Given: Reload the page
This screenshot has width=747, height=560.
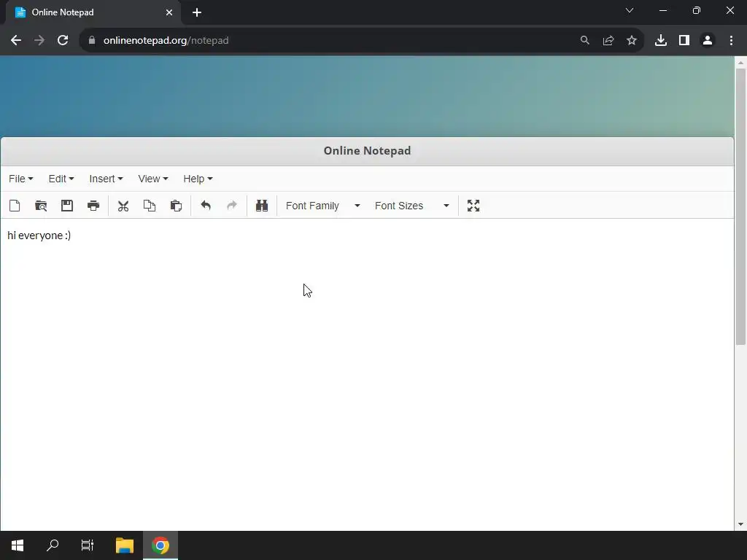Looking at the screenshot, I should (63, 41).
